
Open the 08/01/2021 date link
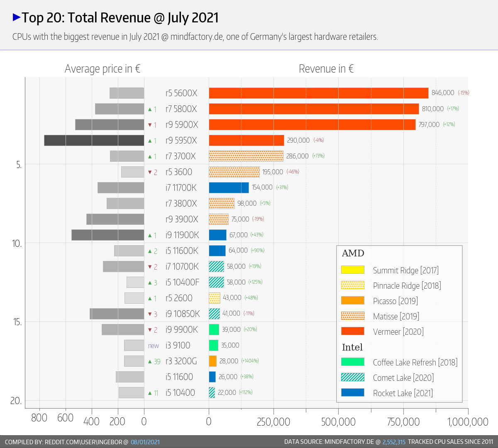[145, 442]
